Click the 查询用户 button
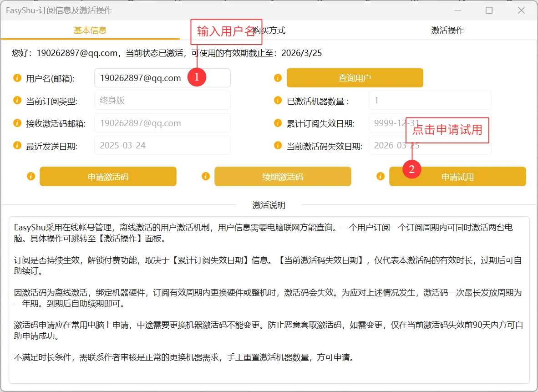The image size is (538, 392). click(355, 78)
